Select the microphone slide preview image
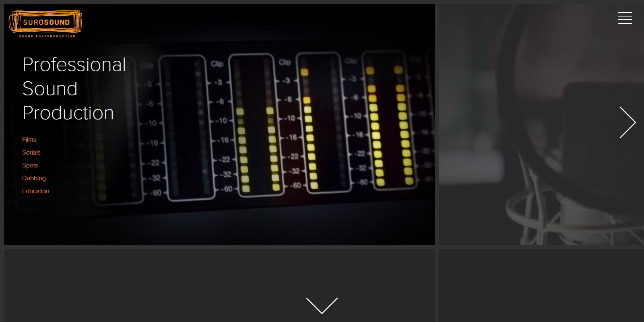Screen dimensions: 644x322 click(x=541, y=124)
